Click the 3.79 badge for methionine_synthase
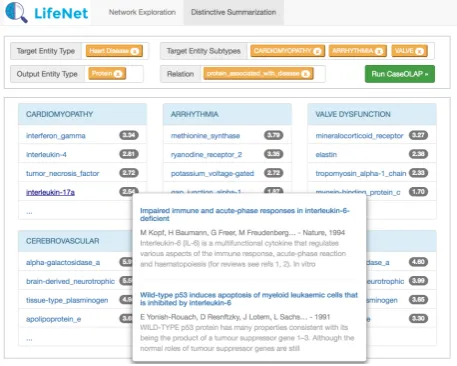The height and width of the screenshot is (366, 457). (274, 135)
